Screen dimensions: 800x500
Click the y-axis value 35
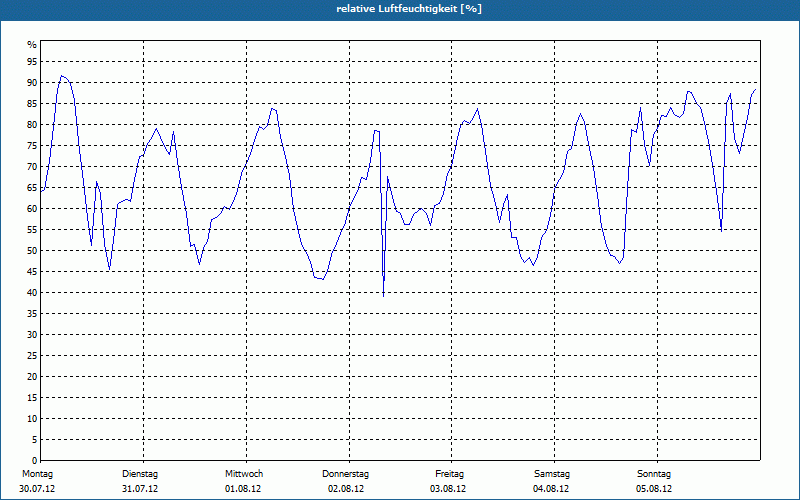[x=32, y=314]
